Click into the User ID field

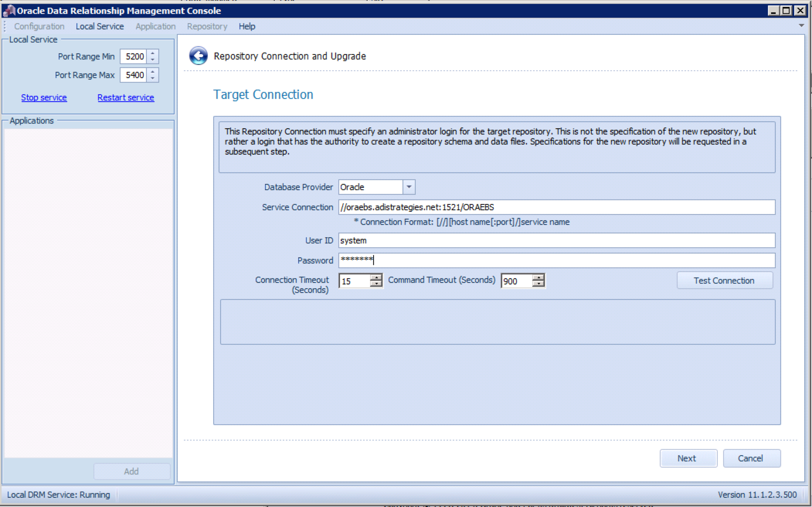click(x=556, y=240)
